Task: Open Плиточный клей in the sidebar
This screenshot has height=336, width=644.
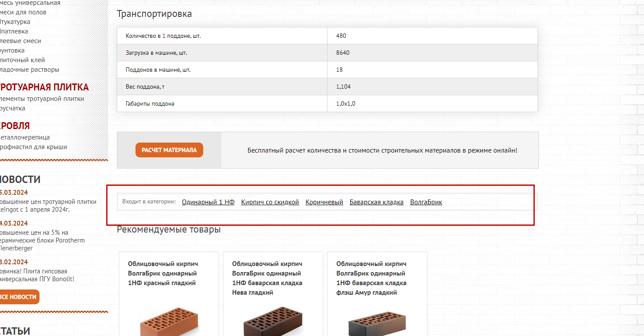Action: [x=22, y=60]
